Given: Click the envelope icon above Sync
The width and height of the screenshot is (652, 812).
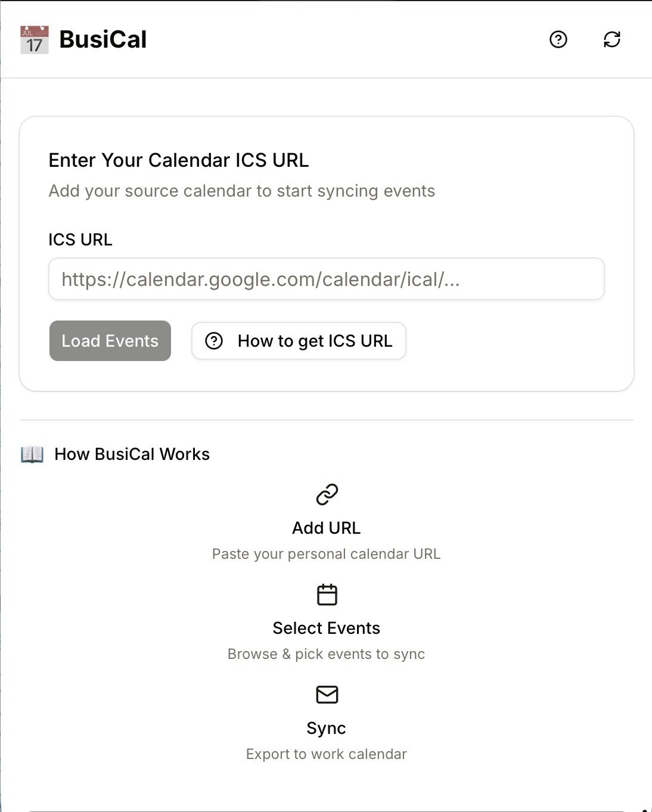Looking at the screenshot, I should point(326,694).
